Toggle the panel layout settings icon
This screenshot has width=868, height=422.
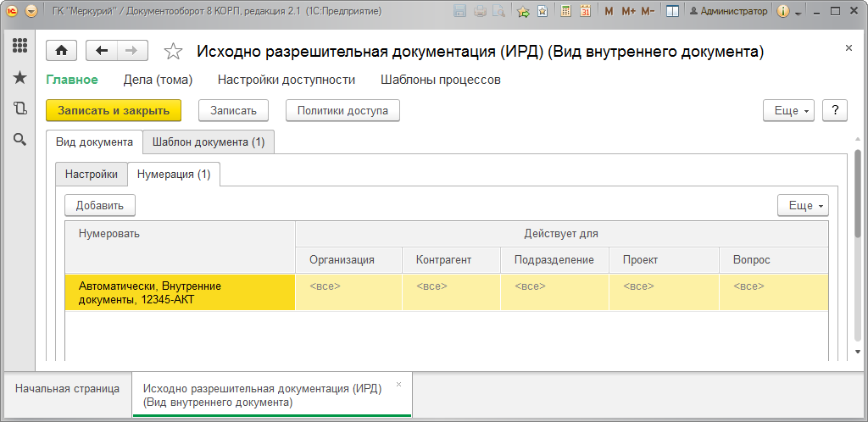click(x=672, y=11)
